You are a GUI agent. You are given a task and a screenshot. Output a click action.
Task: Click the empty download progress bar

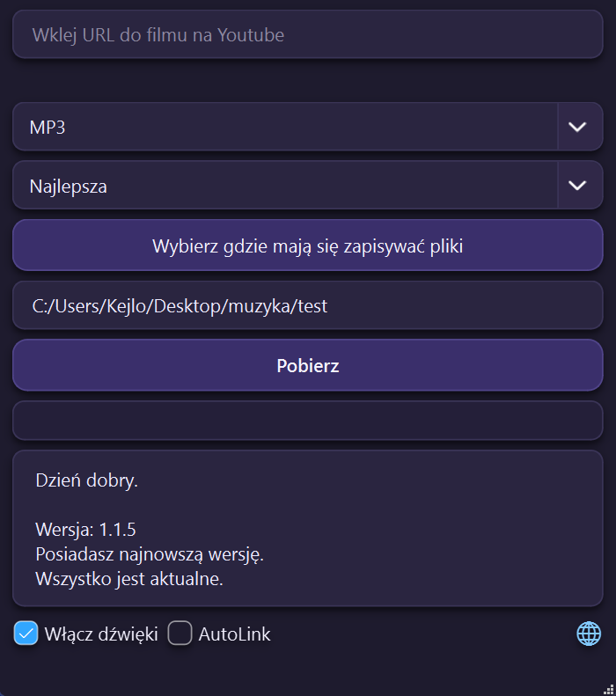[307, 421]
